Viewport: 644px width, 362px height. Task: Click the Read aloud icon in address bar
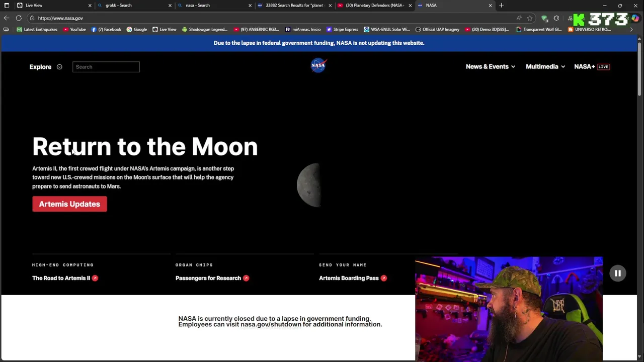(x=519, y=18)
